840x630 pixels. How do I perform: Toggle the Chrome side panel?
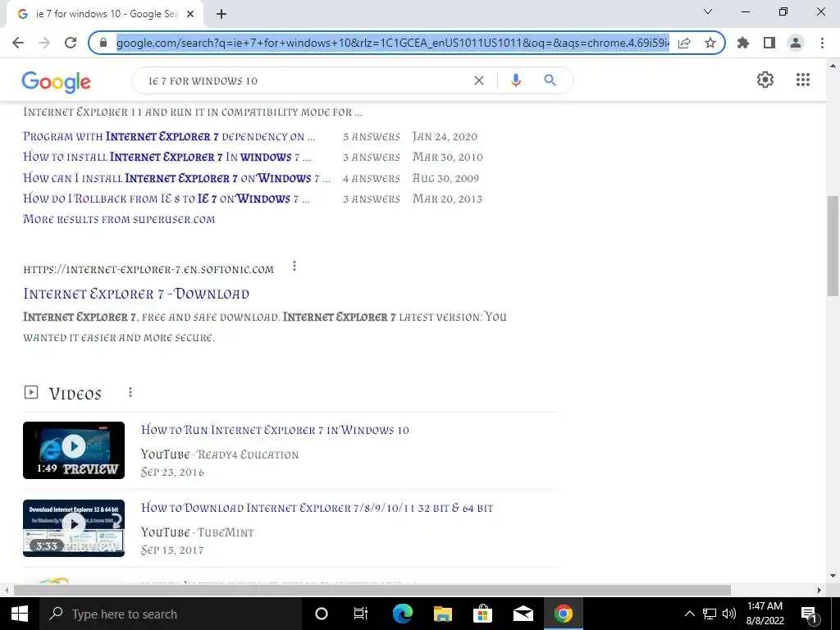pos(769,43)
